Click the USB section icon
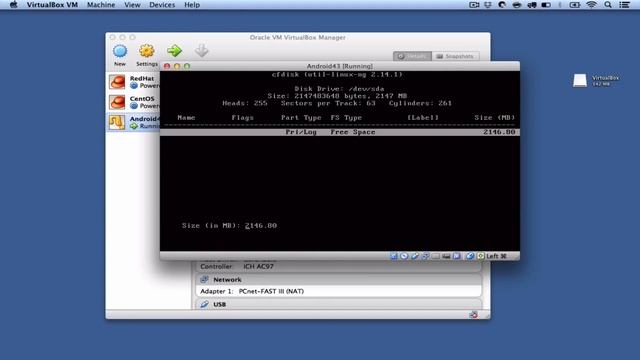The height and width of the screenshot is (360, 640). pos(204,304)
